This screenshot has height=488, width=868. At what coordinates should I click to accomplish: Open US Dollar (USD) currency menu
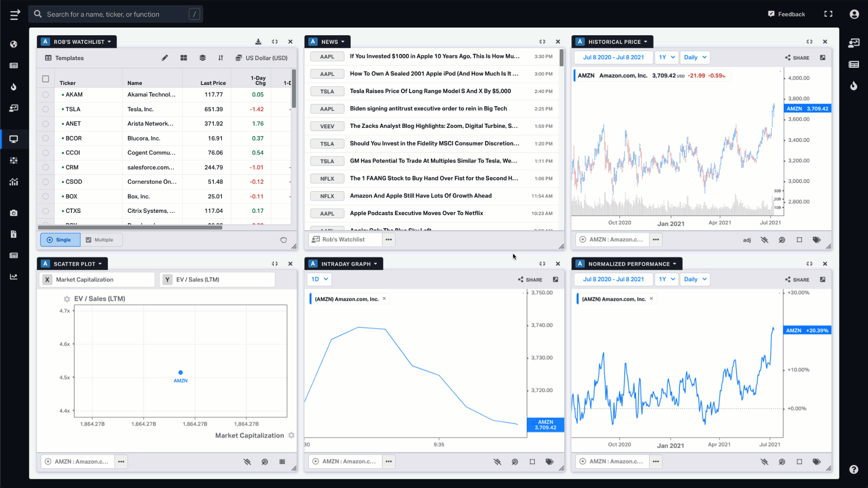coord(262,58)
